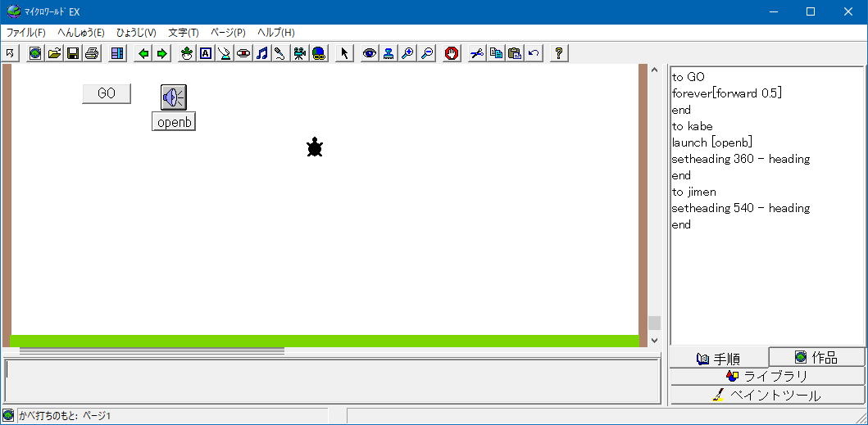This screenshot has width=868, height=425.
Task: Click the status bar text かべ打ちのもと: ページ1
Action: [x=66, y=416]
